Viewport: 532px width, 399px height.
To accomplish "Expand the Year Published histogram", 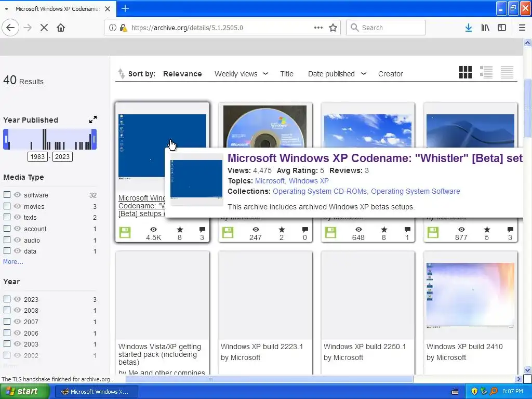I will click(93, 119).
